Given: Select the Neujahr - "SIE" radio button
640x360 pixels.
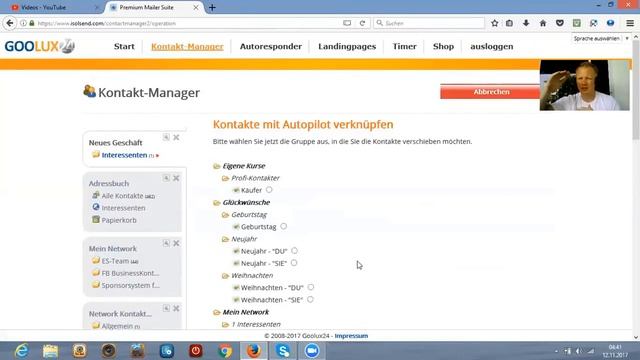Looking at the screenshot, I should click(294, 263).
